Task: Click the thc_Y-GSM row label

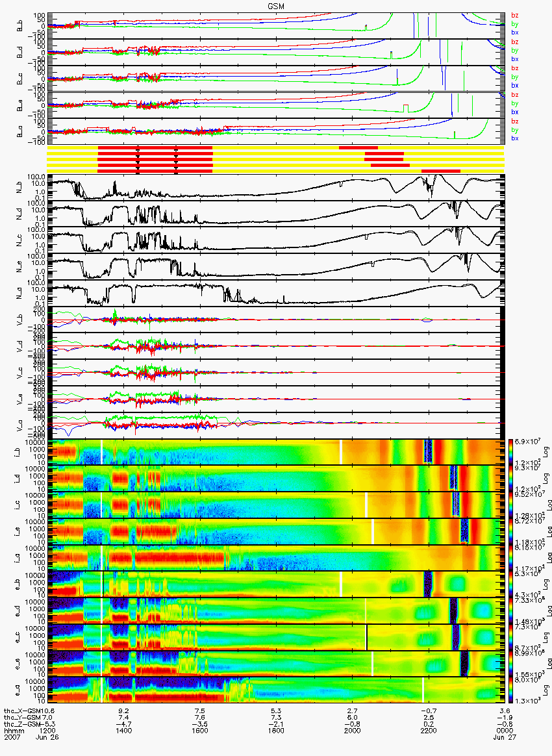Action: point(21,718)
